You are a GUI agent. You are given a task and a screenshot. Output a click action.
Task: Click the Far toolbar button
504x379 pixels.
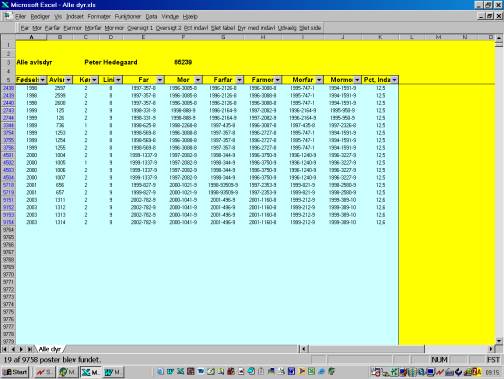point(25,28)
